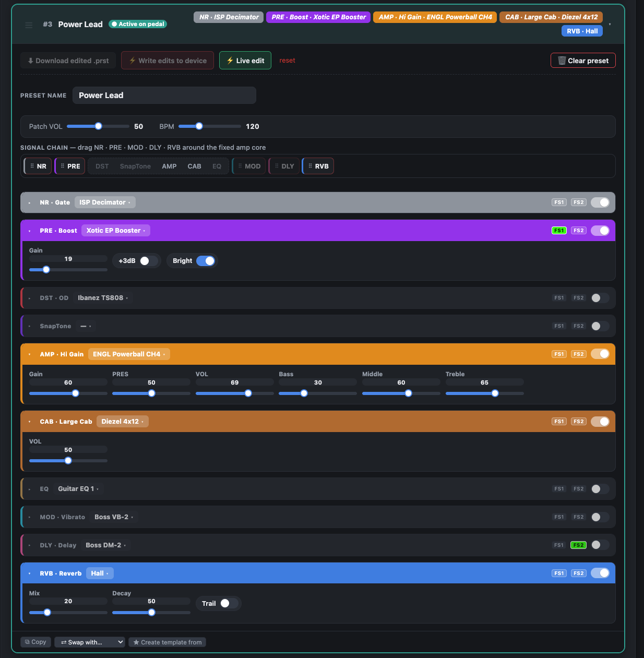Viewport: 644px width, 658px height.
Task: Click the FS2 badge on MOD Vibrato row
Action: (578, 517)
